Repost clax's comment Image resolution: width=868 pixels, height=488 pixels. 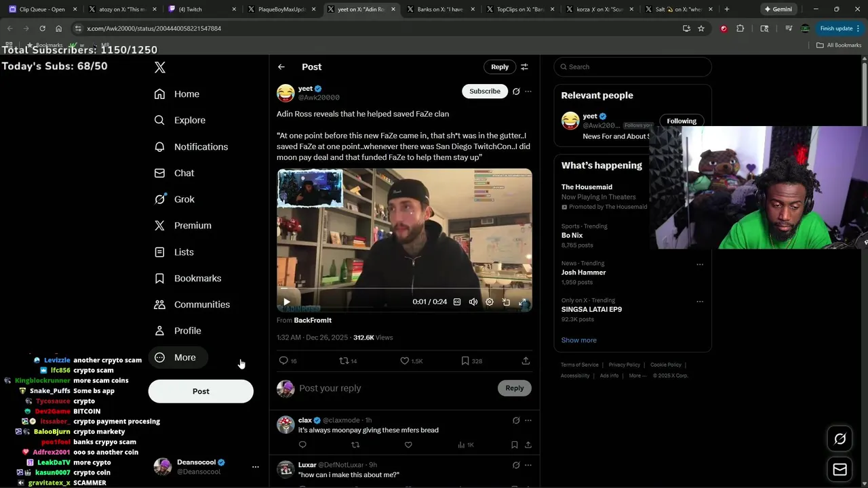(x=355, y=445)
